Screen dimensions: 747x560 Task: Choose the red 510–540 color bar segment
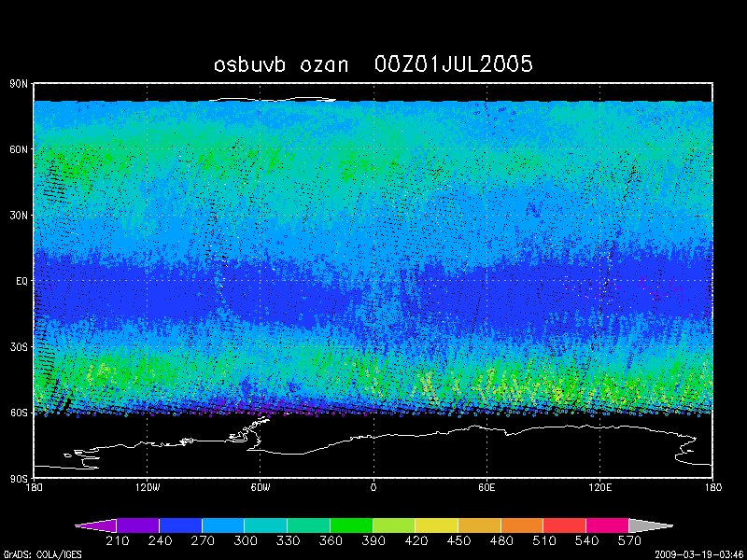(564, 525)
